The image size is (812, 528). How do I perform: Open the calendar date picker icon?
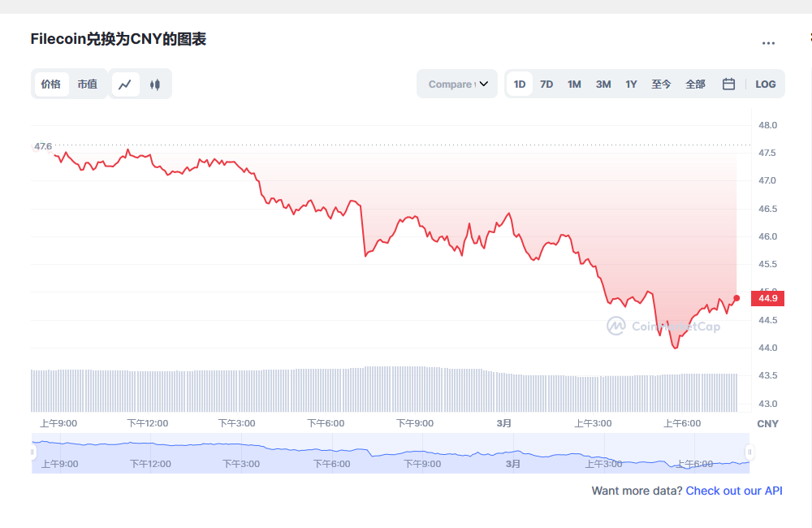point(728,84)
